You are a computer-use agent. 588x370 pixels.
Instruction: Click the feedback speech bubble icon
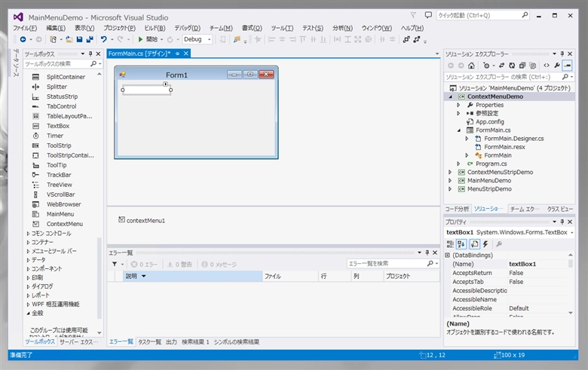coord(428,15)
